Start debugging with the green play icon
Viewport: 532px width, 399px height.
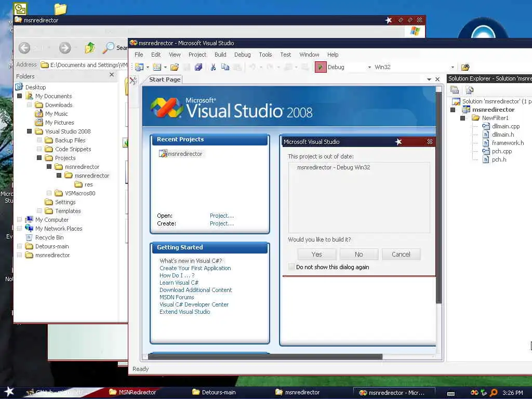click(320, 67)
